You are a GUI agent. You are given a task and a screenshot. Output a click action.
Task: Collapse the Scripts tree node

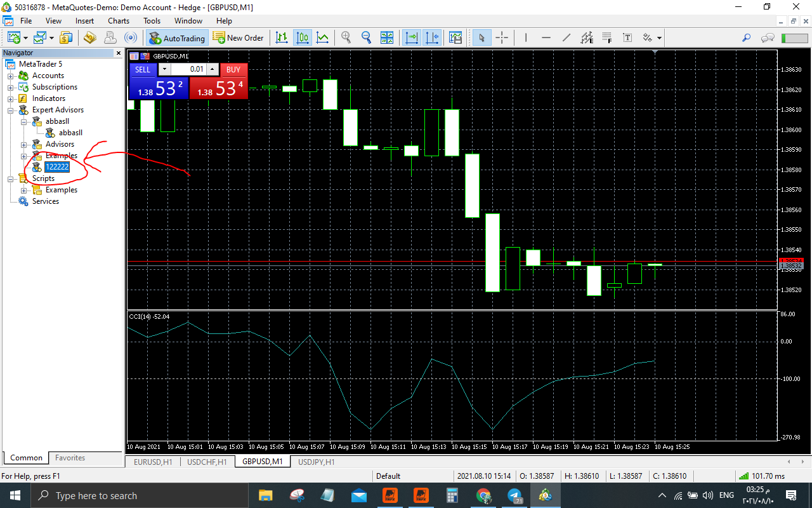pos(10,178)
